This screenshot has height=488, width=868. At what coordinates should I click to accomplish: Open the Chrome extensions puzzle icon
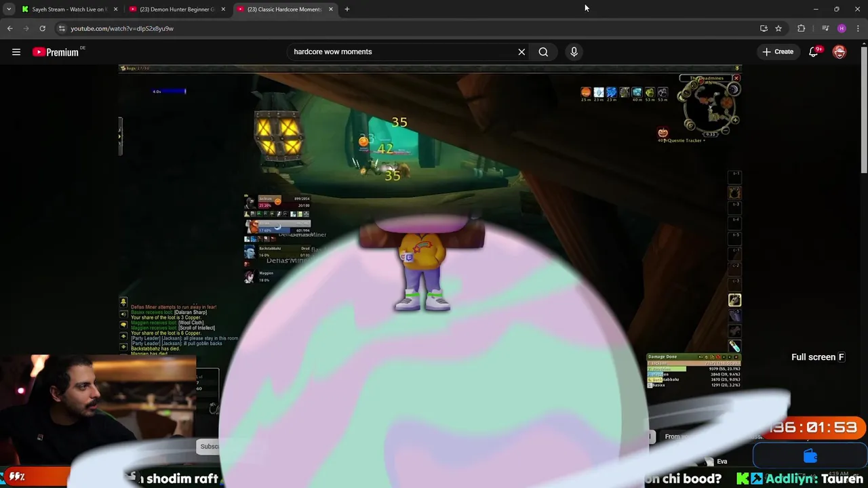[x=802, y=28]
